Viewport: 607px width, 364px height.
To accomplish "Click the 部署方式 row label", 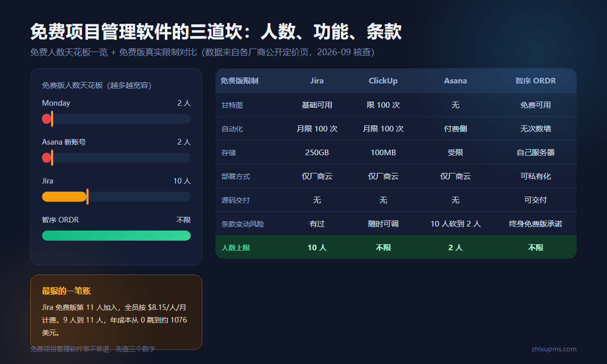I will tap(236, 176).
